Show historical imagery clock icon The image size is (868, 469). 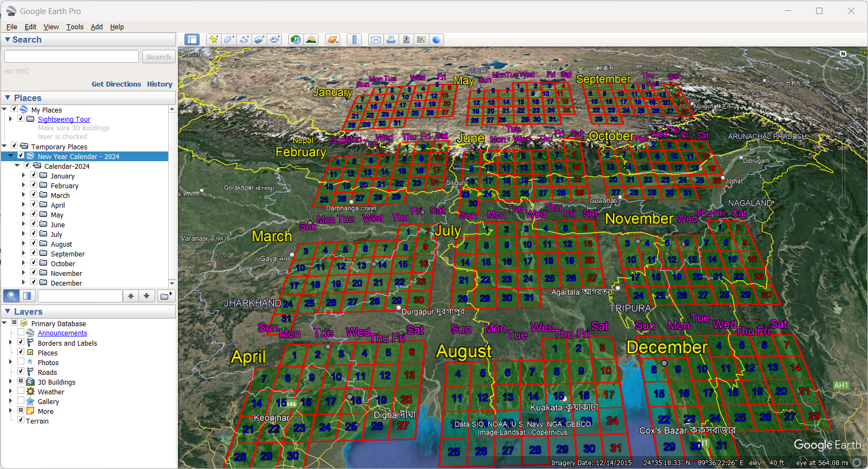[x=295, y=39]
